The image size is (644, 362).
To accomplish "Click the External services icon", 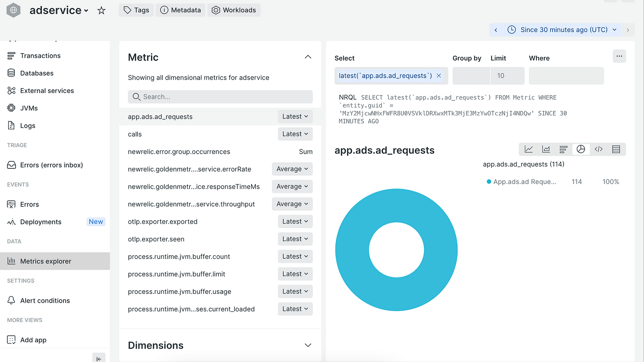I will (x=11, y=91).
